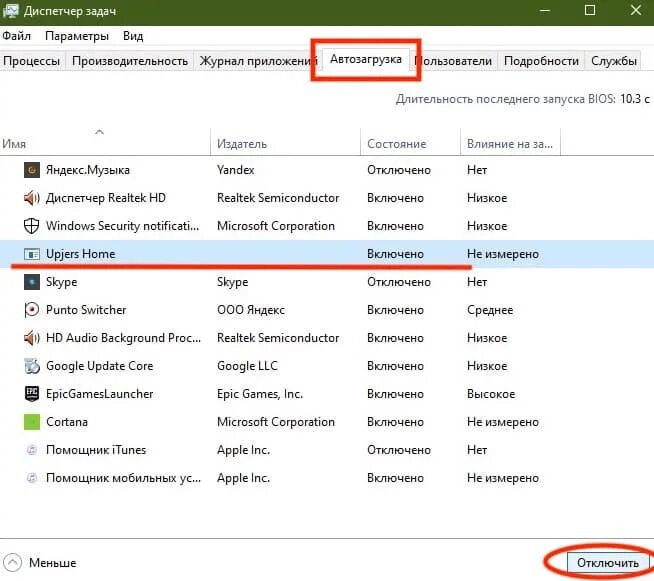Click the Google LLC publisher cell
This screenshot has width=654, height=581.
coord(247,366)
